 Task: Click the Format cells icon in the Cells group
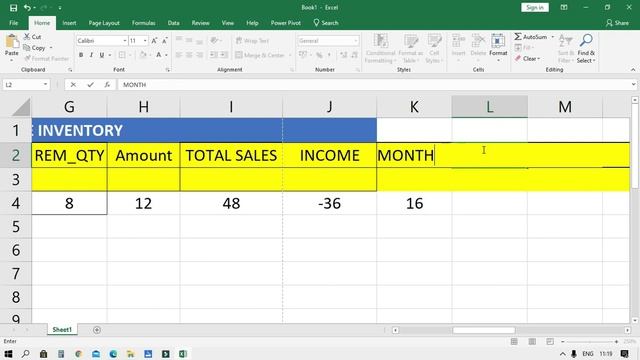pyautogui.click(x=498, y=42)
